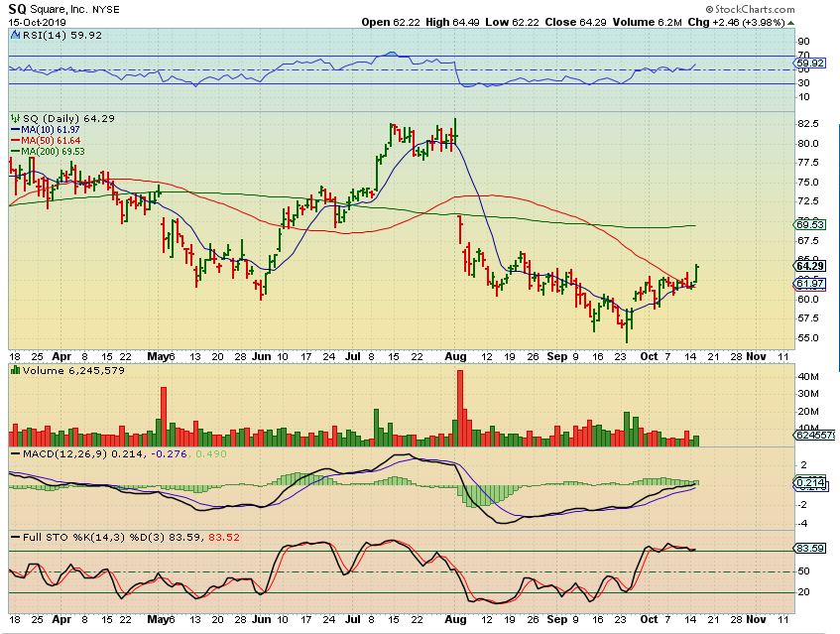Click the black line marker before MACD(12,26,9)
The height and width of the screenshot is (634, 840).
click(16, 454)
